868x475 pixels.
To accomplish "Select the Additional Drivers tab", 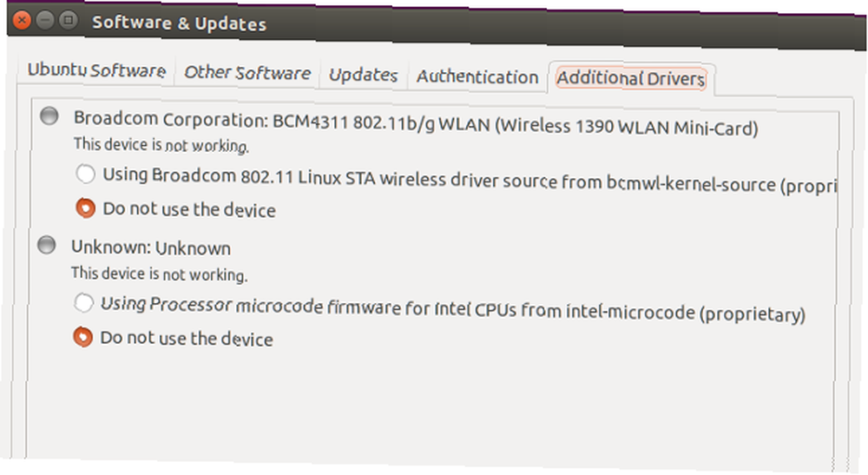I will (x=630, y=78).
